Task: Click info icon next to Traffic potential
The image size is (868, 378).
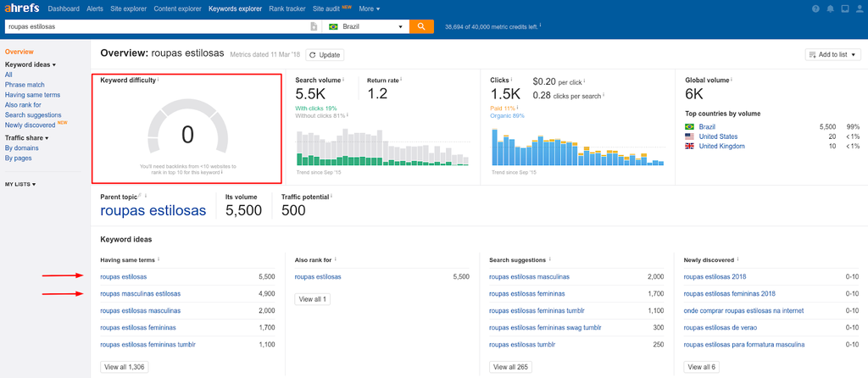Action: pyautogui.click(x=332, y=196)
